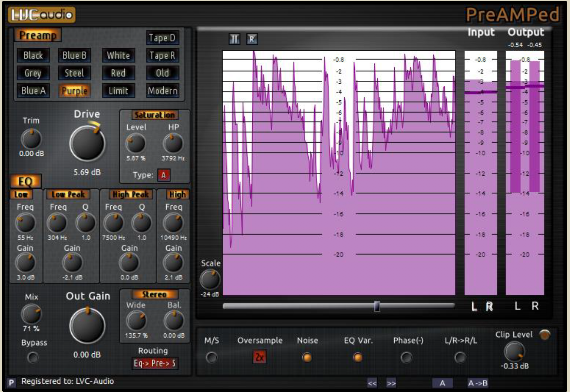This screenshot has height=392, width=570.
Task: Click the P preset icon at bottom left
Action: point(12,382)
